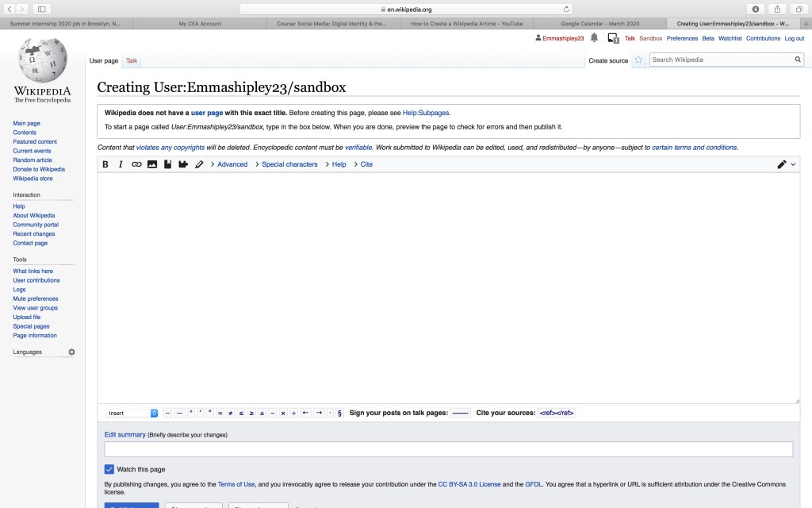Image resolution: width=812 pixels, height=508 pixels.
Task: Click the insert link chain icon
Action: [x=136, y=164]
